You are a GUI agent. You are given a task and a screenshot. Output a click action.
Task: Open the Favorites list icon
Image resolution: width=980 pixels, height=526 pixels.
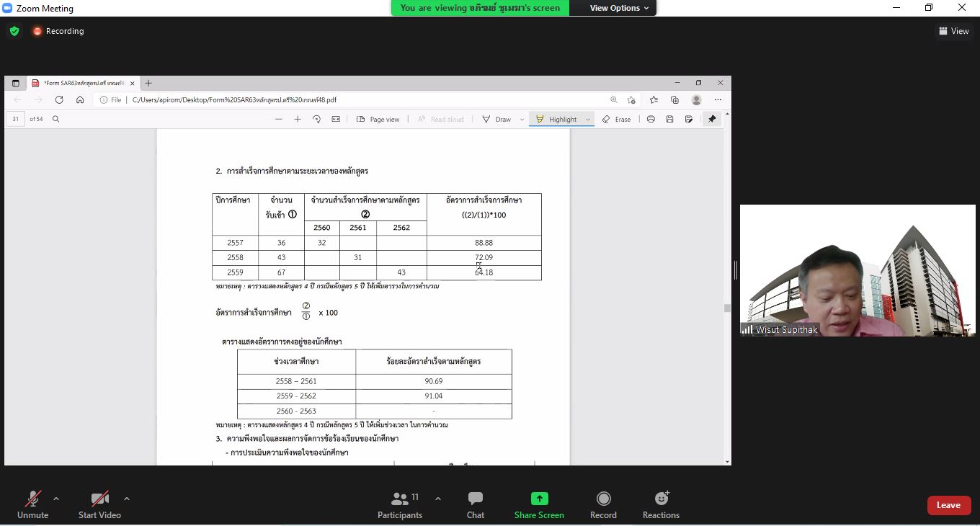(x=654, y=100)
